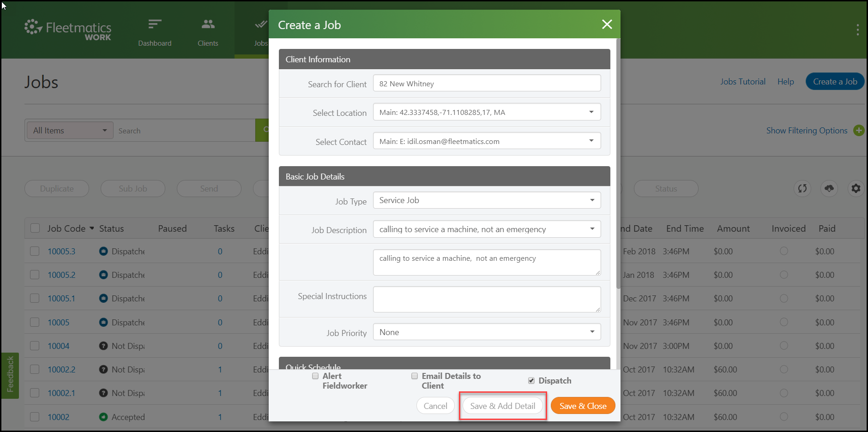Open the Job Priority dropdown
The image size is (868, 432).
487,332
